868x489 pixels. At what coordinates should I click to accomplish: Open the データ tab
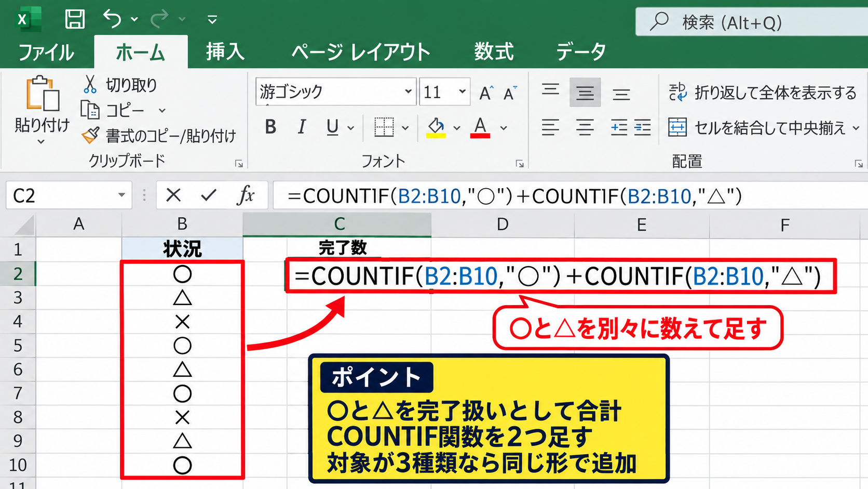pos(581,51)
